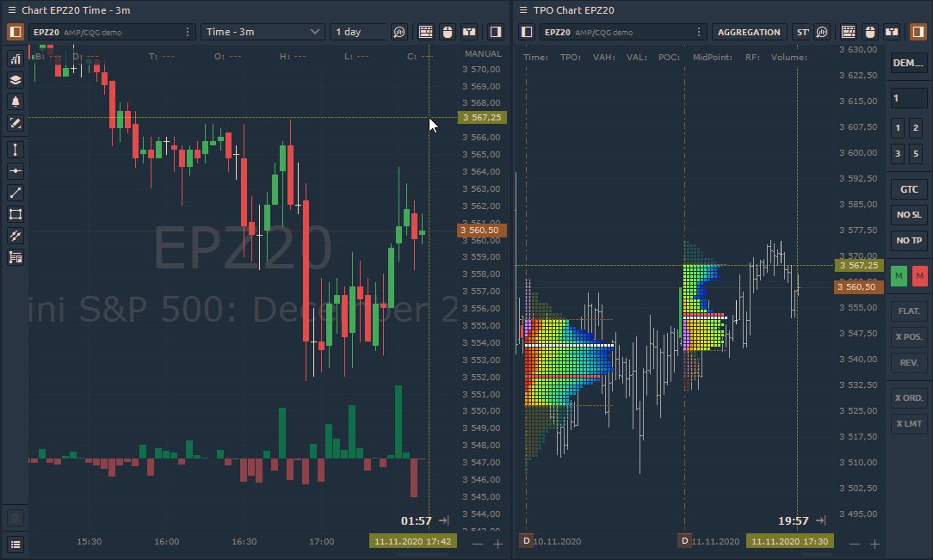This screenshot has height=560, width=933.
Task: Enable mouse trading in Chart EPZ20 panel
Action: 448,32
